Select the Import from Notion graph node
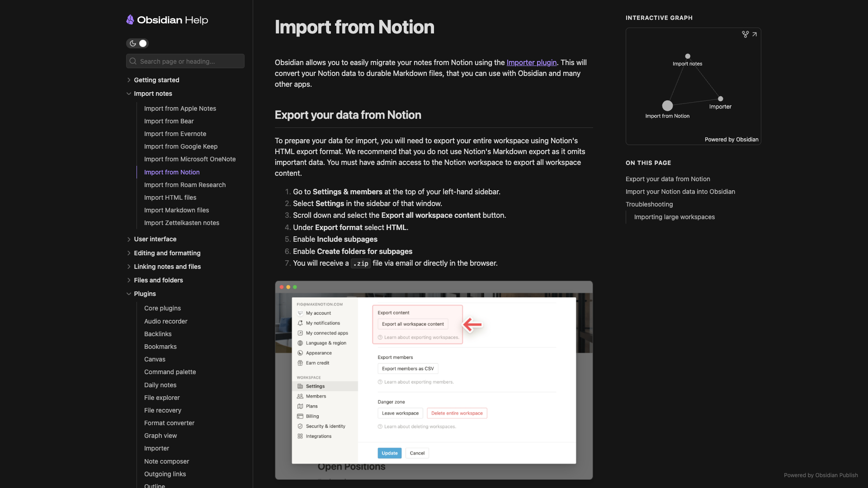The width and height of the screenshot is (868, 488). 667,106
